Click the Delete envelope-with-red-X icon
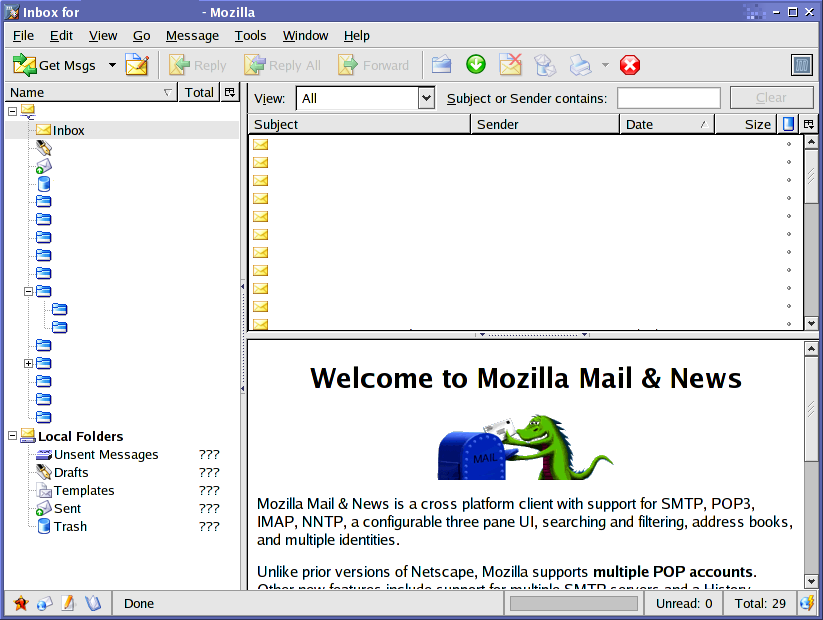823x620 pixels. click(x=511, y=65)
